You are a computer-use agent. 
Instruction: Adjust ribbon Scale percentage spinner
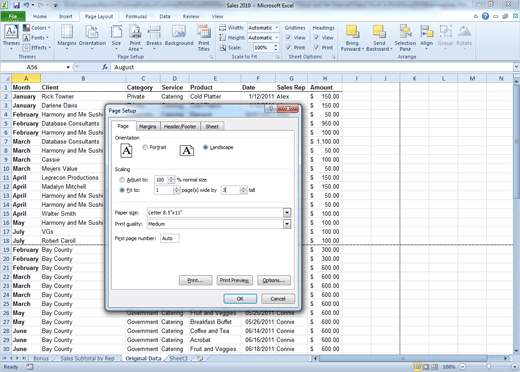(x=276, y=48)
